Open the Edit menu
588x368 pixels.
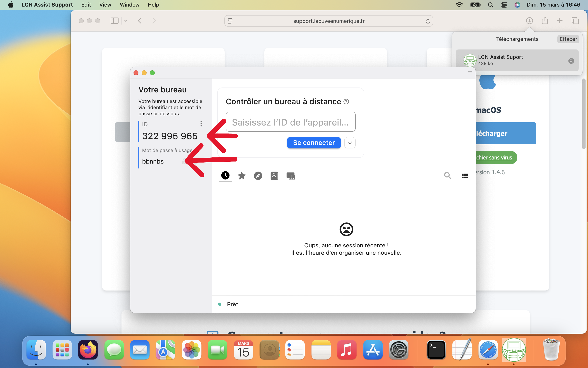tap(86, 5)
